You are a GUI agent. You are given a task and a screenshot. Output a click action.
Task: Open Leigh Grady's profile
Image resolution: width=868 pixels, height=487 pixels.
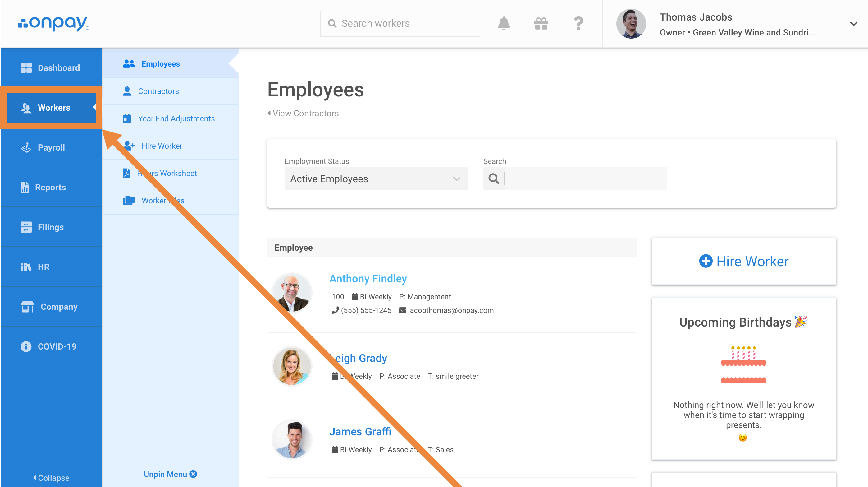358,358
